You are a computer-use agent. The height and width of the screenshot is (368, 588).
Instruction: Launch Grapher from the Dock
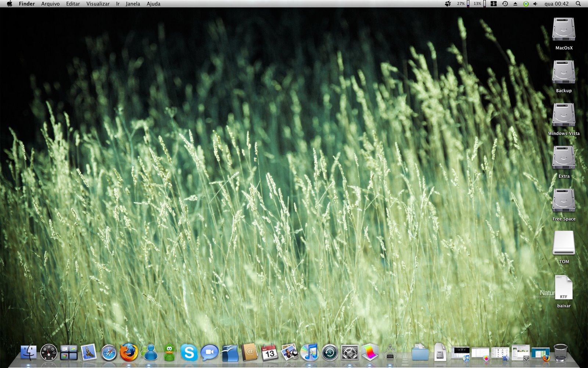tap(370, 353)
